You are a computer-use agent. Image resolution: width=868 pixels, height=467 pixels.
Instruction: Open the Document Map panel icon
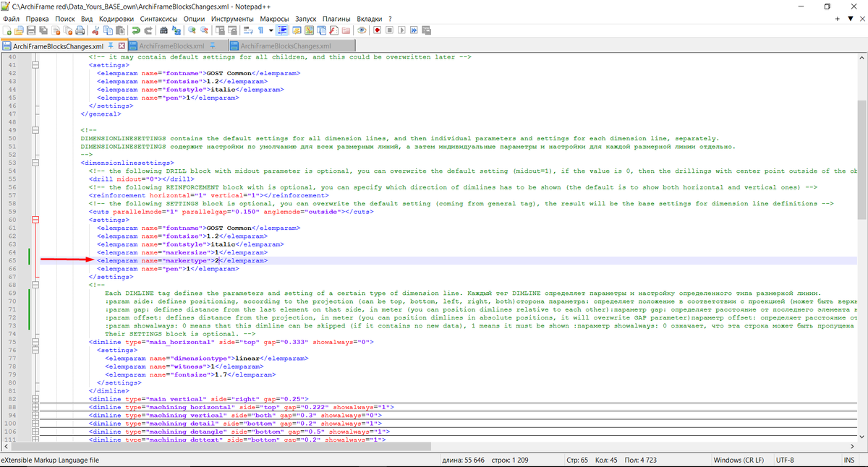309,30
